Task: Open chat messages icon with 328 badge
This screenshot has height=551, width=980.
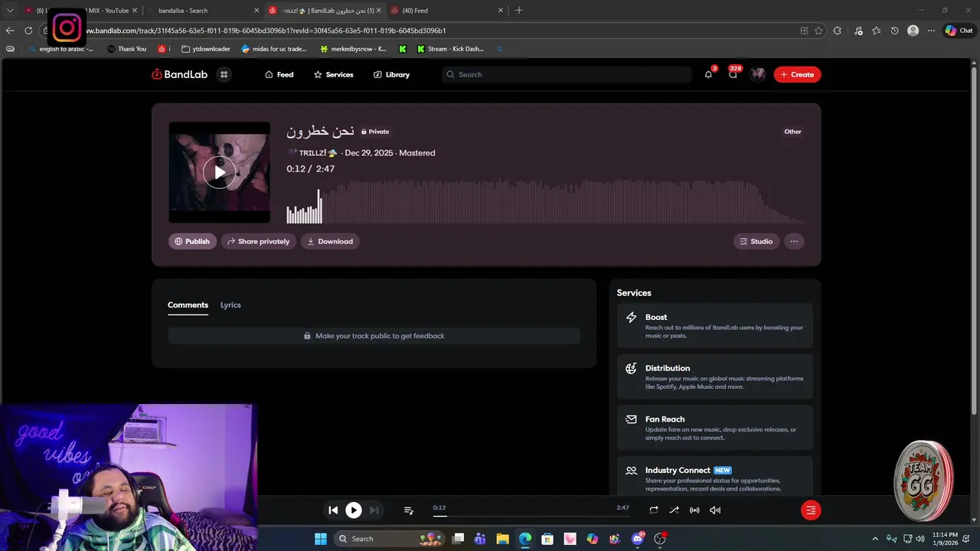Action: [x=733, y=74]
